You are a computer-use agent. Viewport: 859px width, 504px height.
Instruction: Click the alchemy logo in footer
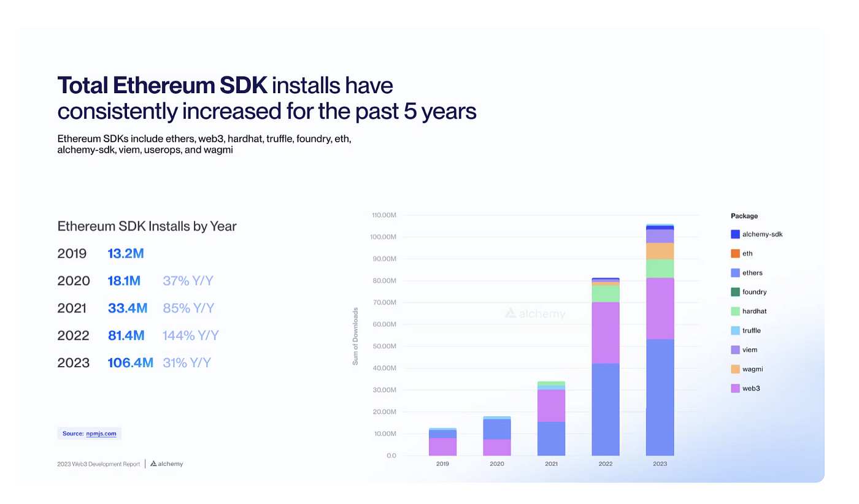166,464
